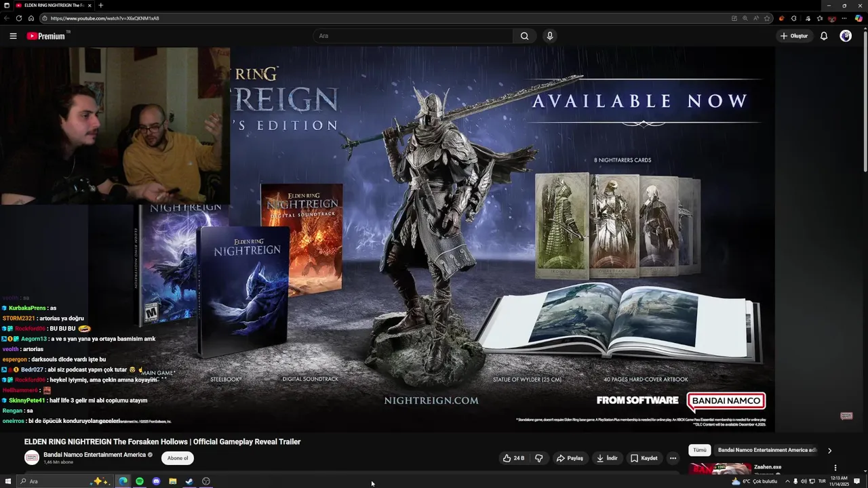Viewport: 868px width, 488px height.
Task: Go to the YouTube Premium home logo
Action: [x=47, y=36]
